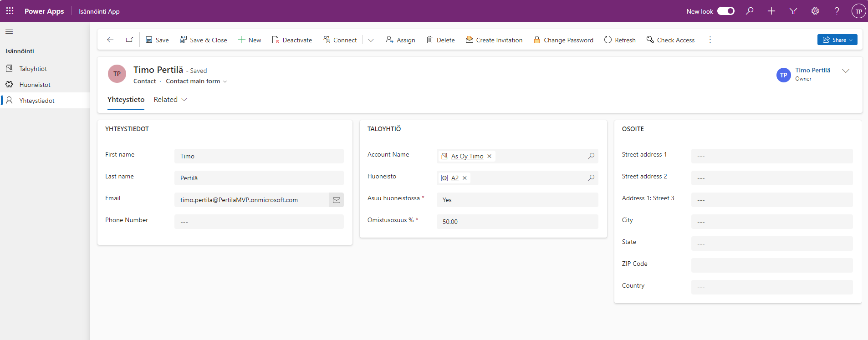Expand the header owner chevron
The image size is (868, 340).
point(846,71)
